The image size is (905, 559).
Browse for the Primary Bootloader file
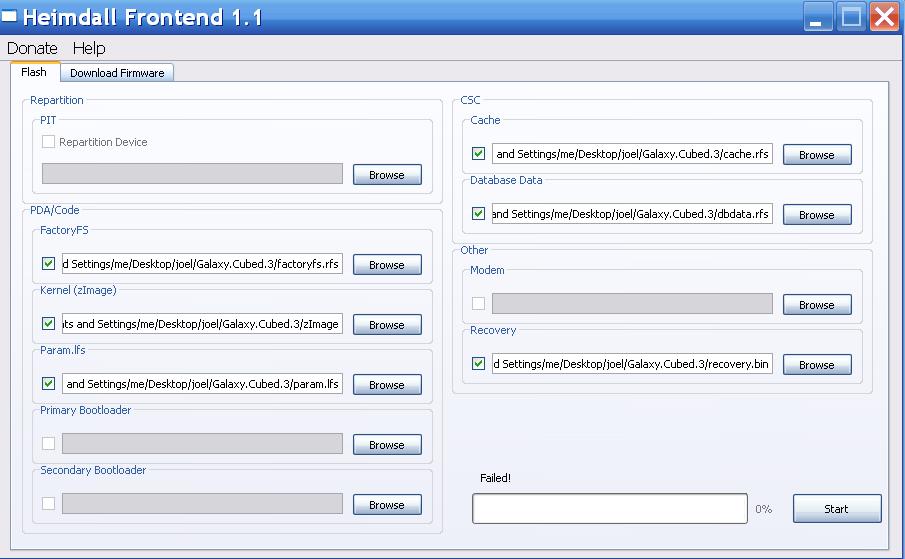point(387,445)
